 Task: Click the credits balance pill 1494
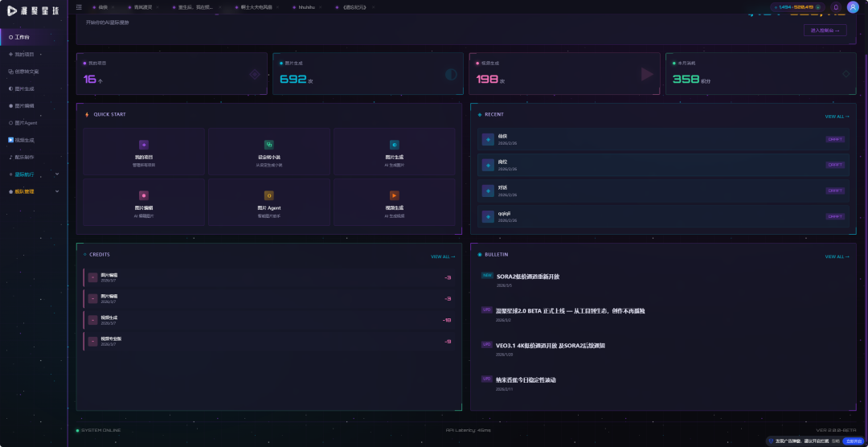point(798,7)
